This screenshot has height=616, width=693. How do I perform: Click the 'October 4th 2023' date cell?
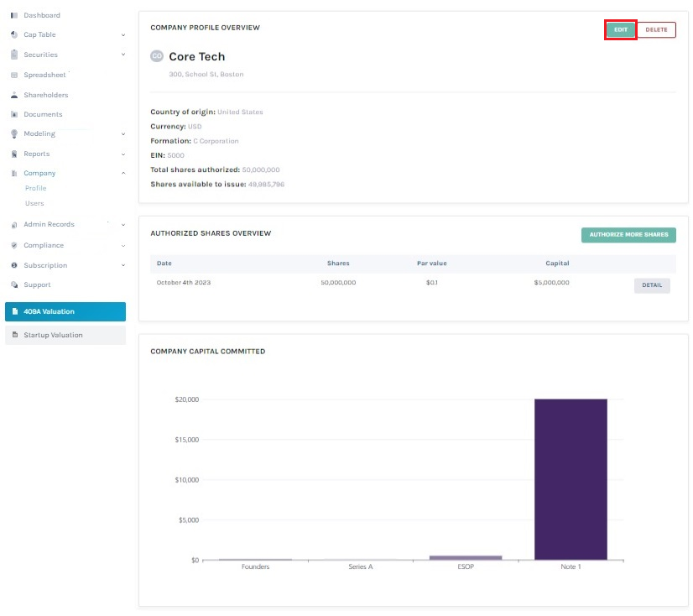coord(184,283)
